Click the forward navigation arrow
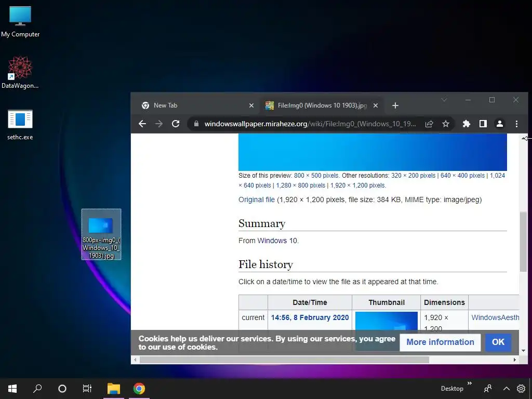Screen dimensions: 532x399 pos(159,124)
